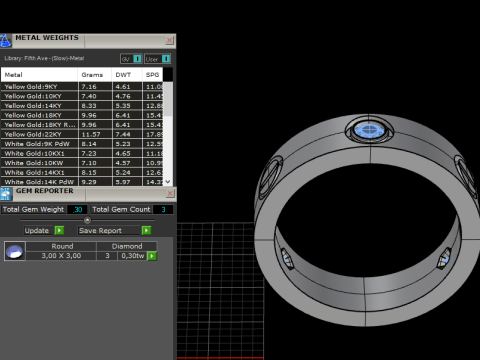Select the White Gold:10KW row
Image resolution: width=480 pixels, height=360 pixels.
click(x=82, y=163)
